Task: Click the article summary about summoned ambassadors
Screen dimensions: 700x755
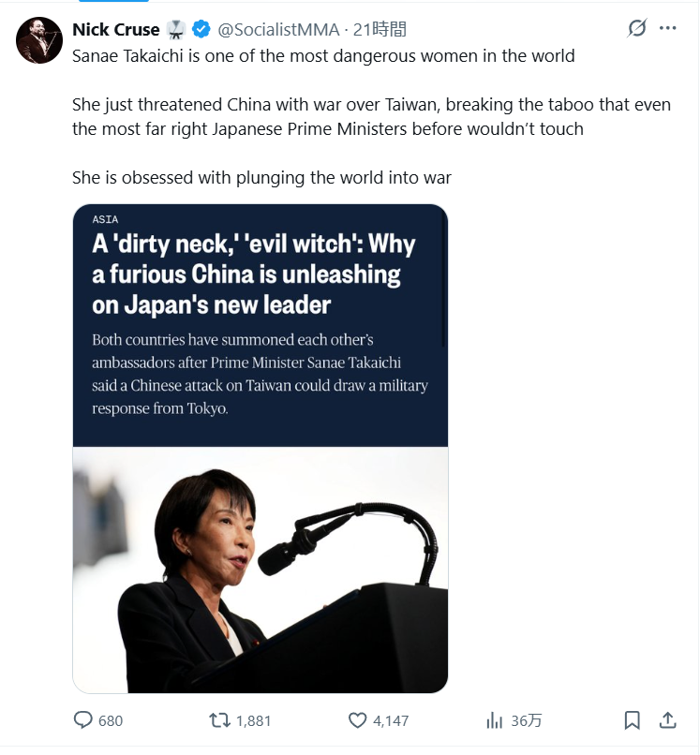Action: [x=261, y=374]
